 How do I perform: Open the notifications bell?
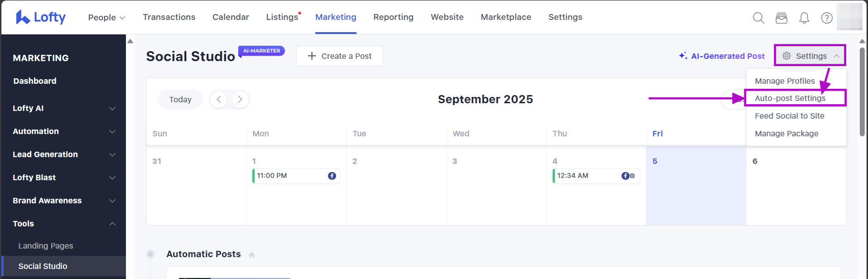tap(804, 18)
